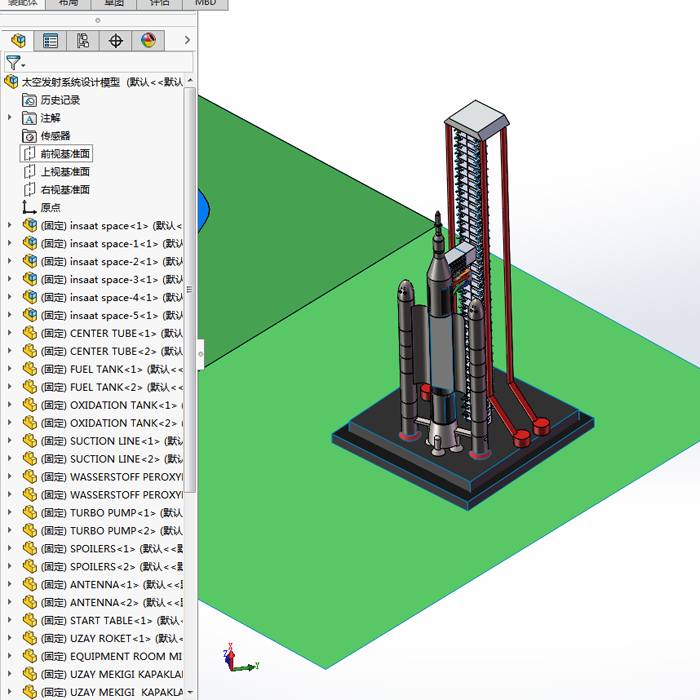Click the TURBO PUMP<1> part icon

(30, 512)
